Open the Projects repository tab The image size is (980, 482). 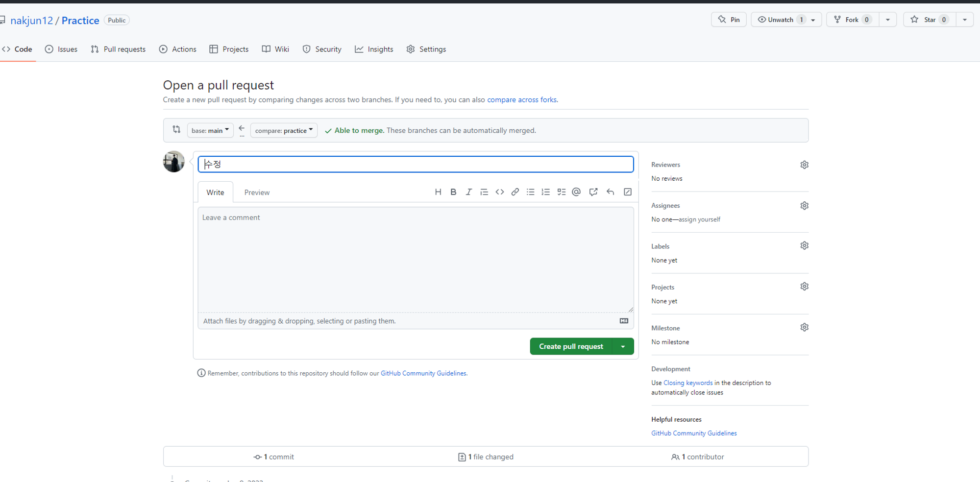[229, 49]
